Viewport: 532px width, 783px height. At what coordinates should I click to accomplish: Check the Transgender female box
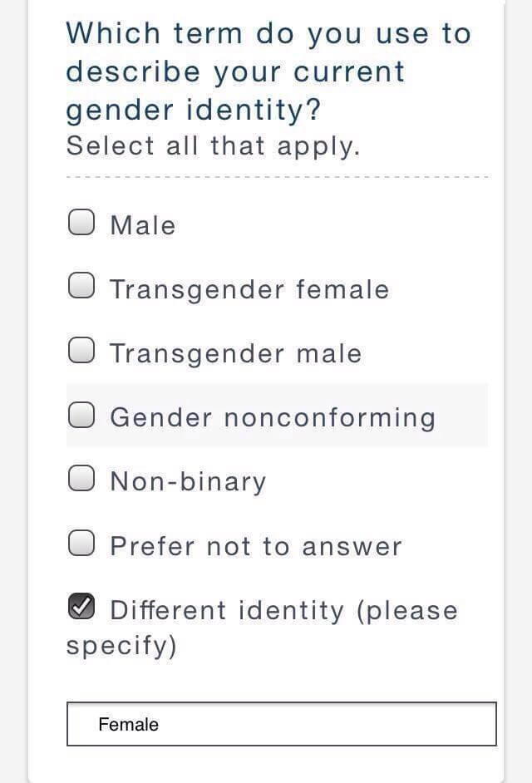pyautogui.click(x=81, y=287)
